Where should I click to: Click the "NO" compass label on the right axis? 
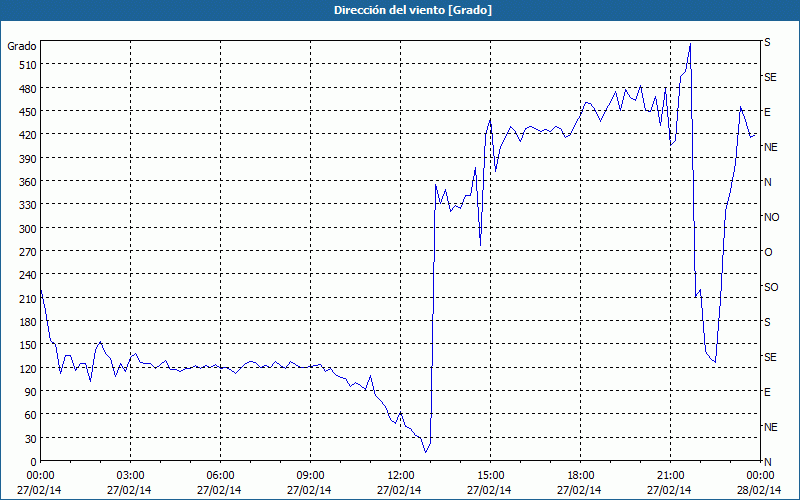click(x=771, y=217)
